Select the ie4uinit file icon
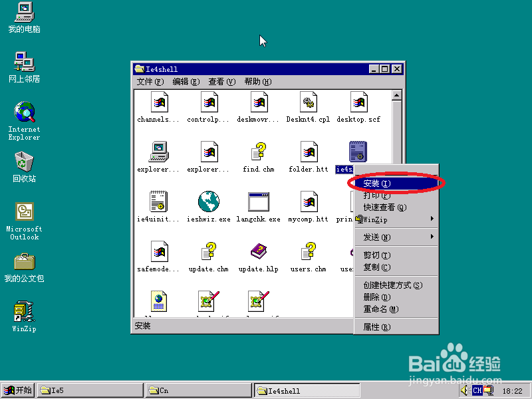The height and width of the screenshot is (399, 532). coord(158,201)
